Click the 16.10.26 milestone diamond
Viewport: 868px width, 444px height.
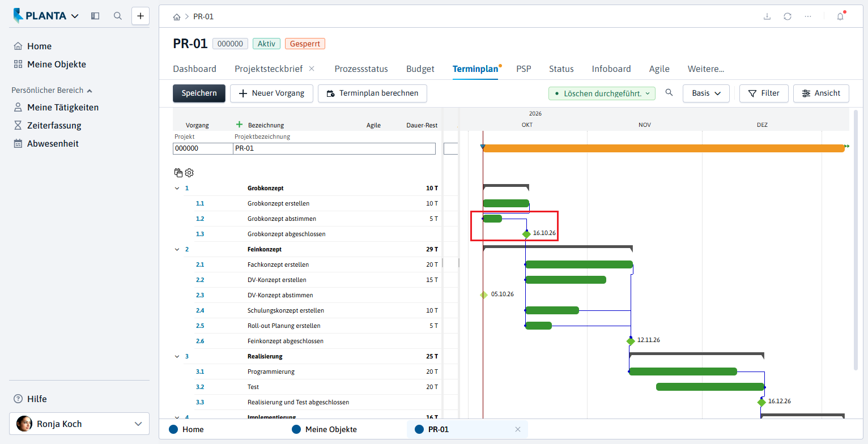(x=526, y=233)
